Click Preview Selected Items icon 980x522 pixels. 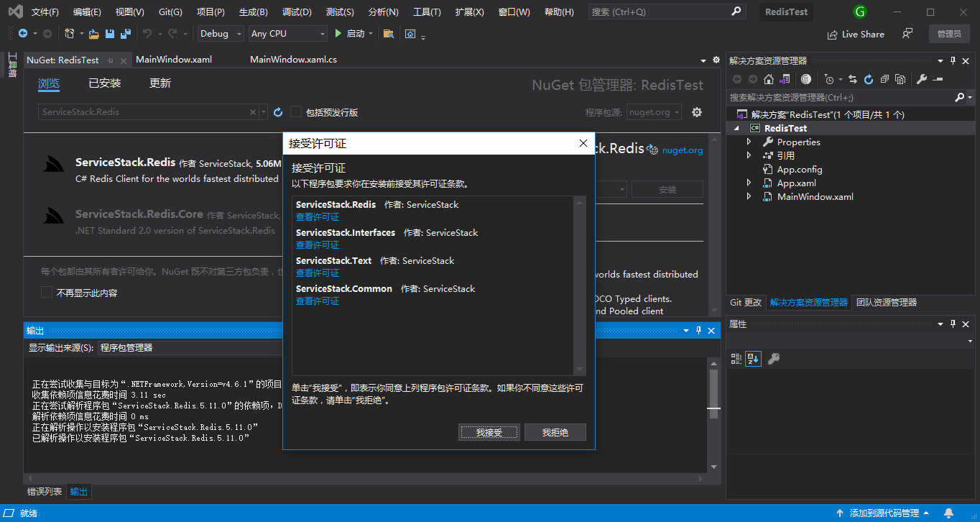938,79
